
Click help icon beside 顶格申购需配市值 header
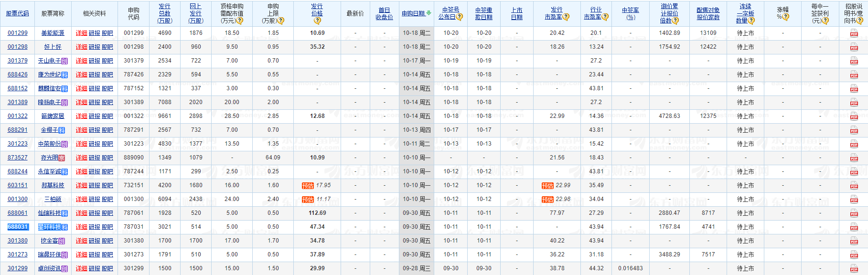pos(240,21)
